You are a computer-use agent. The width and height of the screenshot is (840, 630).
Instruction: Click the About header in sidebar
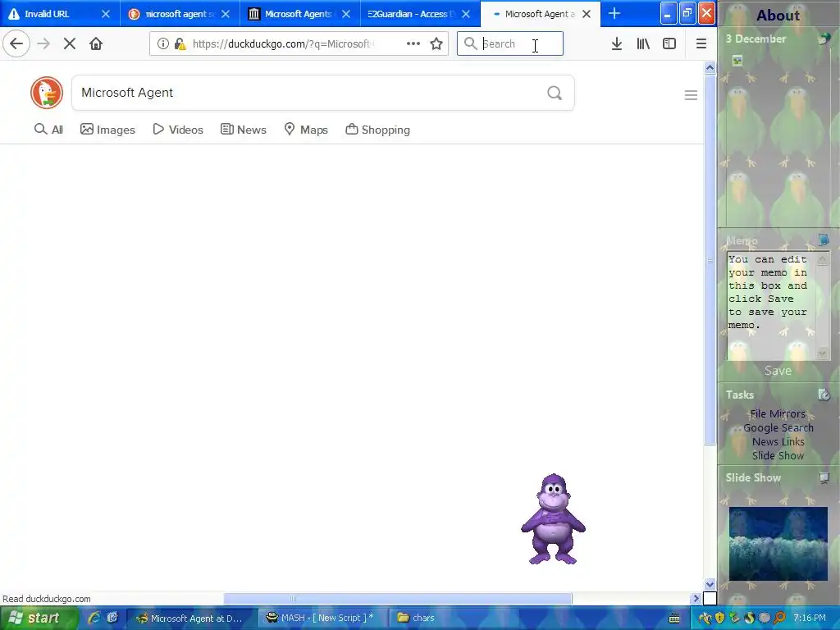click(778, 15)
